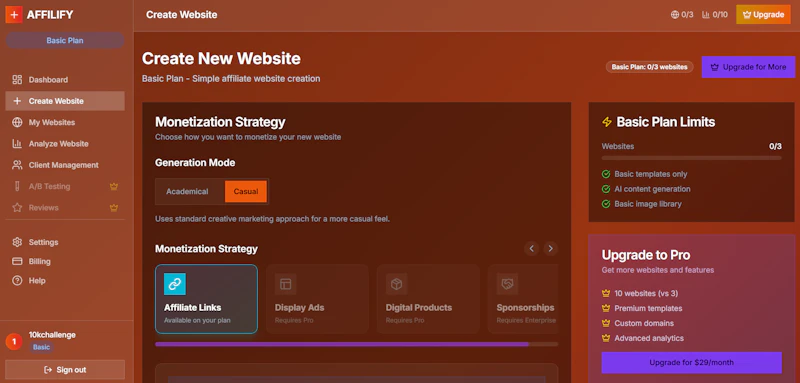Click Upgrade for $29/month button
800x383 pixels.
(691, 363)
